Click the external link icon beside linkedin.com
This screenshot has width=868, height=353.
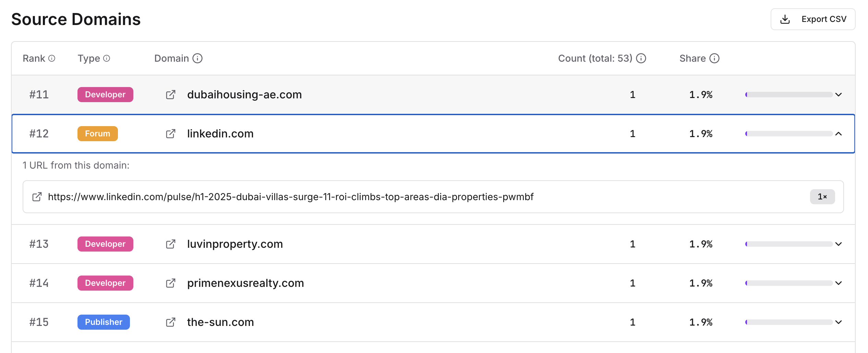170,134
